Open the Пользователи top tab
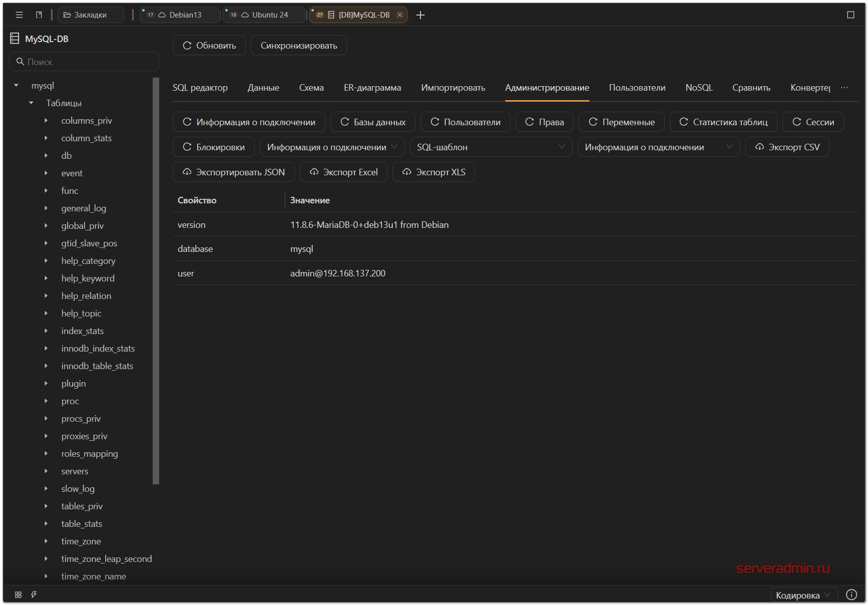The width and height of the screenshot is (868, 605). point(637,88)
